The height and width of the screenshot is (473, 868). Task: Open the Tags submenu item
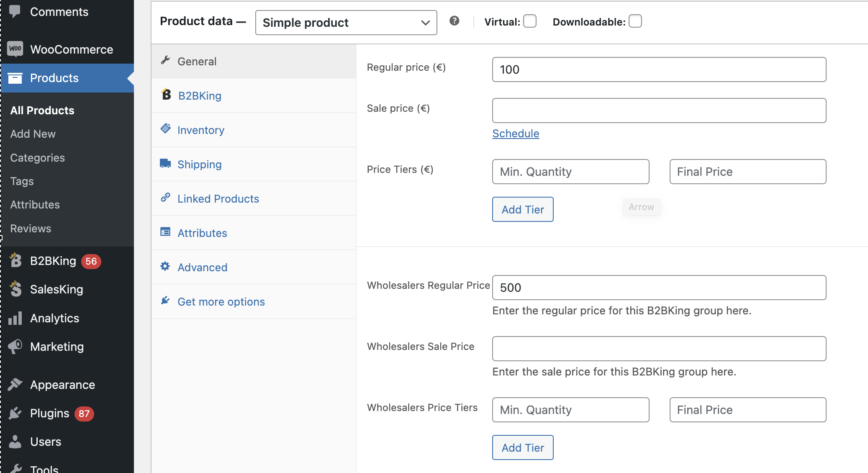pyautogui.click(x=22, y=181)
